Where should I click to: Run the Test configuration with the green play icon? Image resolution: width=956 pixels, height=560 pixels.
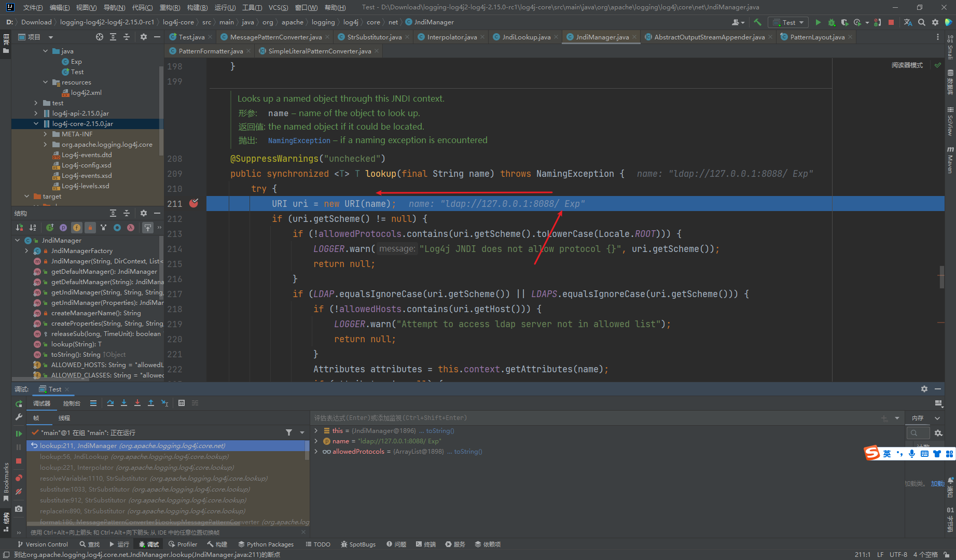click(x=818, y=22)
